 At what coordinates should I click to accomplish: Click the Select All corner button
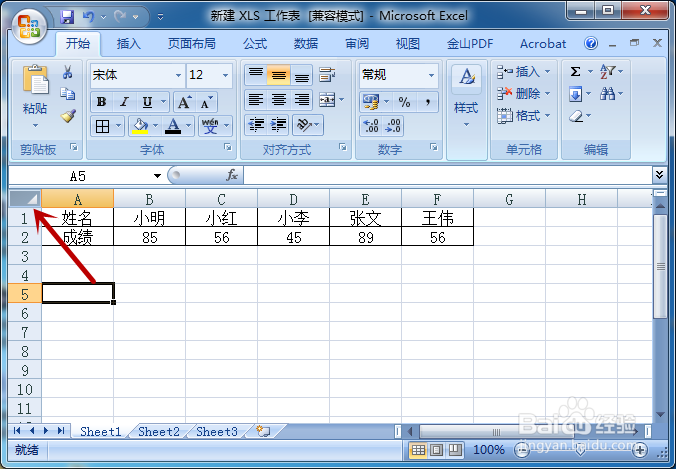(x=25, y=198)
